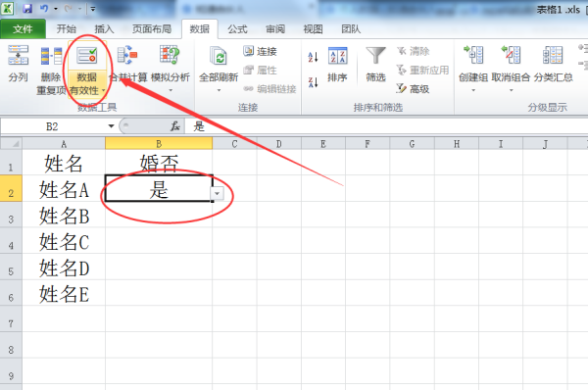Select the header cell 婚否

click(x=159, y=163)
